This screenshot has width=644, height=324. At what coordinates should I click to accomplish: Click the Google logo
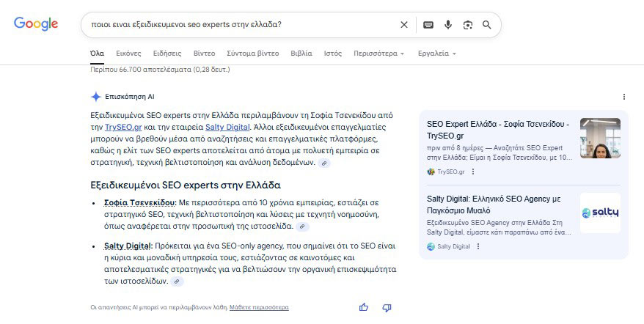tap(36, 24)
